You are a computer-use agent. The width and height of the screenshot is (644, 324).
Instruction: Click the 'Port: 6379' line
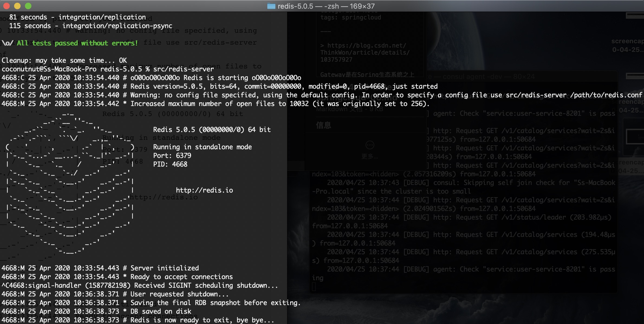(172, 156)
